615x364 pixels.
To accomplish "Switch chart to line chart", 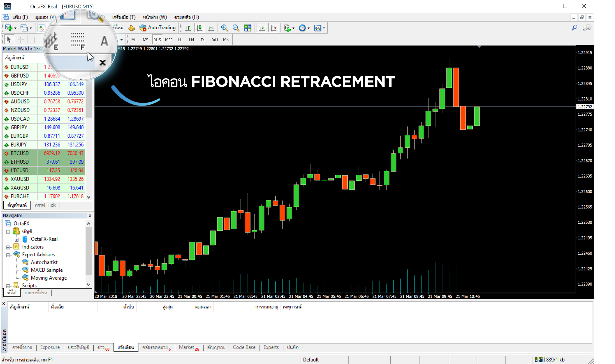I will point(211,28).
